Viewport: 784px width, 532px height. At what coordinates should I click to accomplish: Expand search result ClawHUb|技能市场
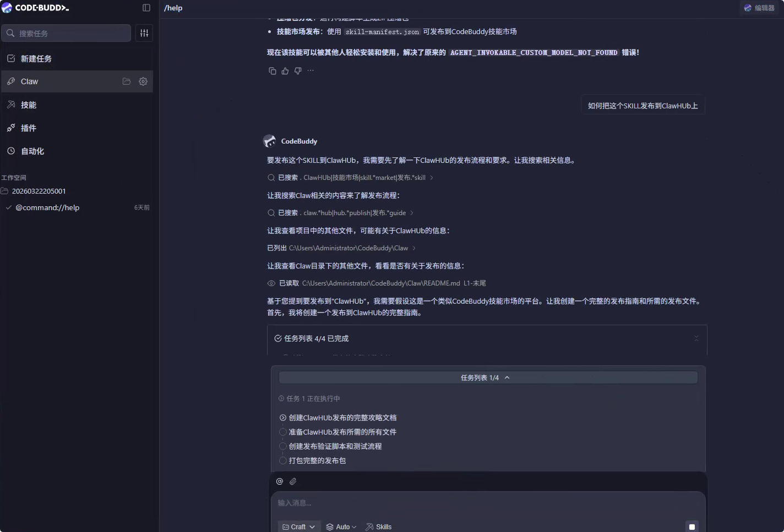coord(350,178)
